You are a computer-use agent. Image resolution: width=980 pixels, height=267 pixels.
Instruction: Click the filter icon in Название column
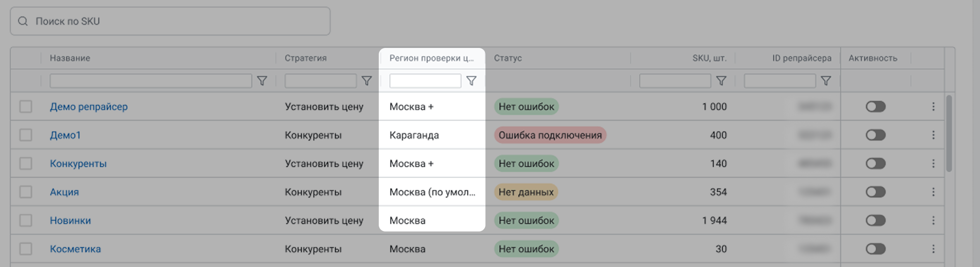click(x=262, y=81)
